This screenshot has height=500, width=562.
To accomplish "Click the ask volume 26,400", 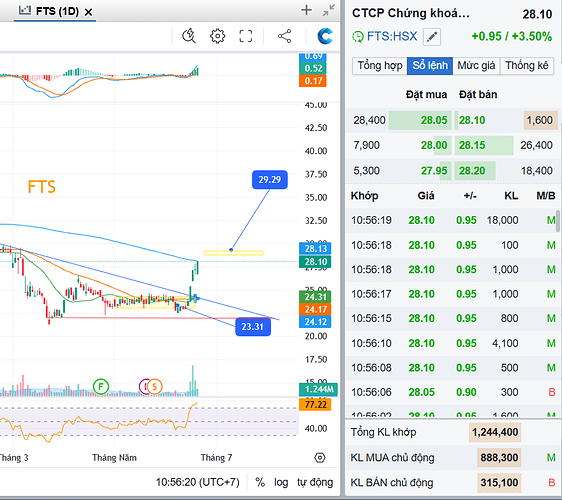I will pos(536,145).
